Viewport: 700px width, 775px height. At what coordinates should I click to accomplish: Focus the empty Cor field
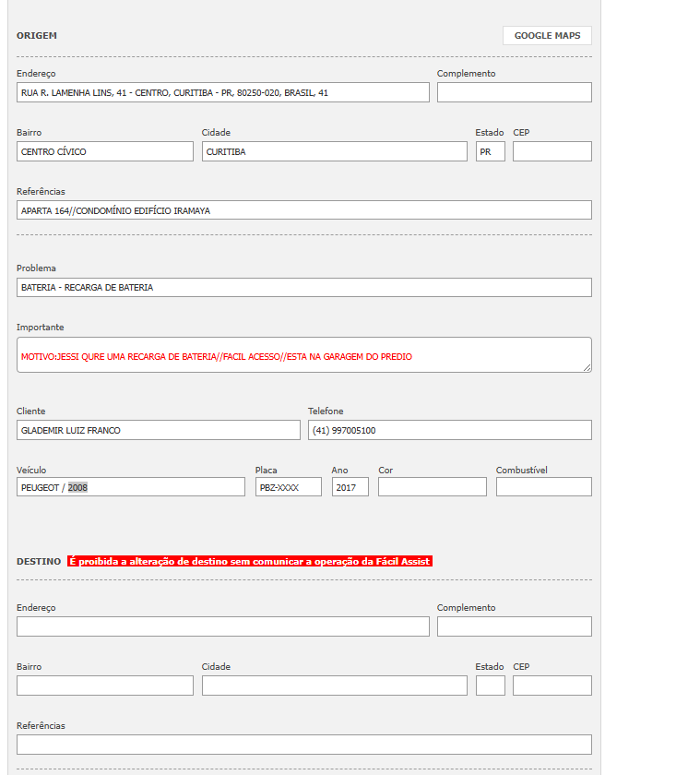433,487
